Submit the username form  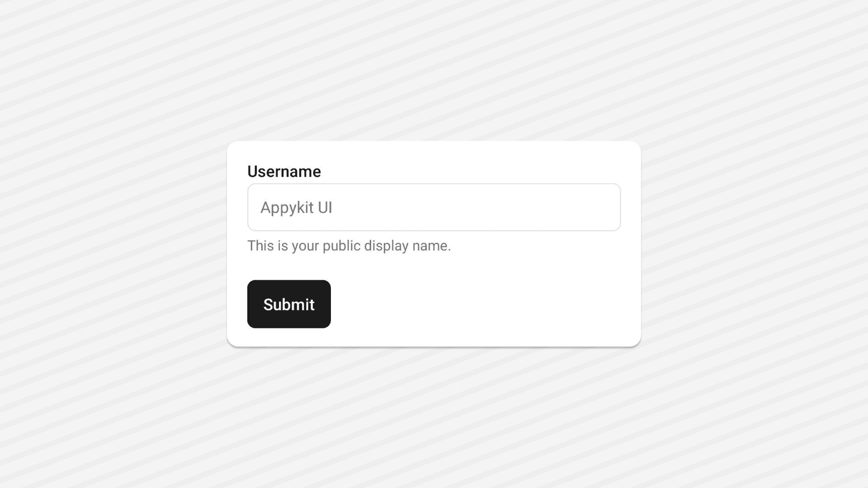click(289, 304)
